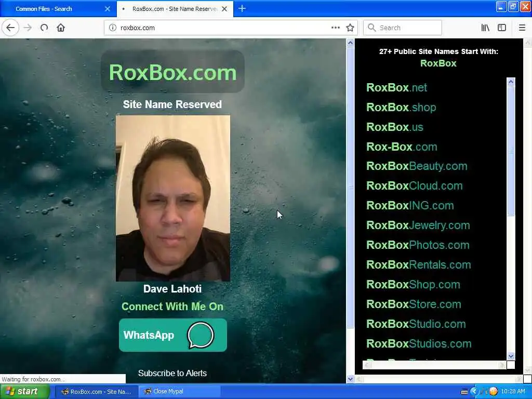Select the RoxBox.com Site Name Reserved tab

(175, 9)
